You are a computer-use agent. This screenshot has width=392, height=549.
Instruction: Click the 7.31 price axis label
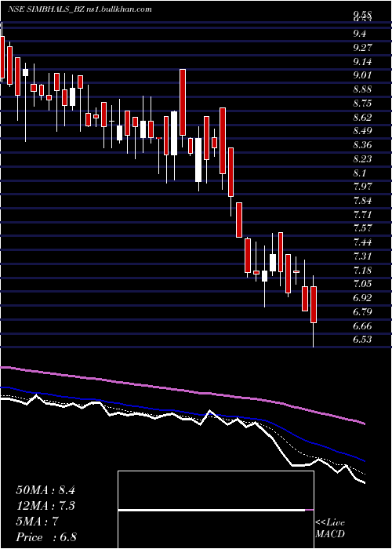click(362, 256)
